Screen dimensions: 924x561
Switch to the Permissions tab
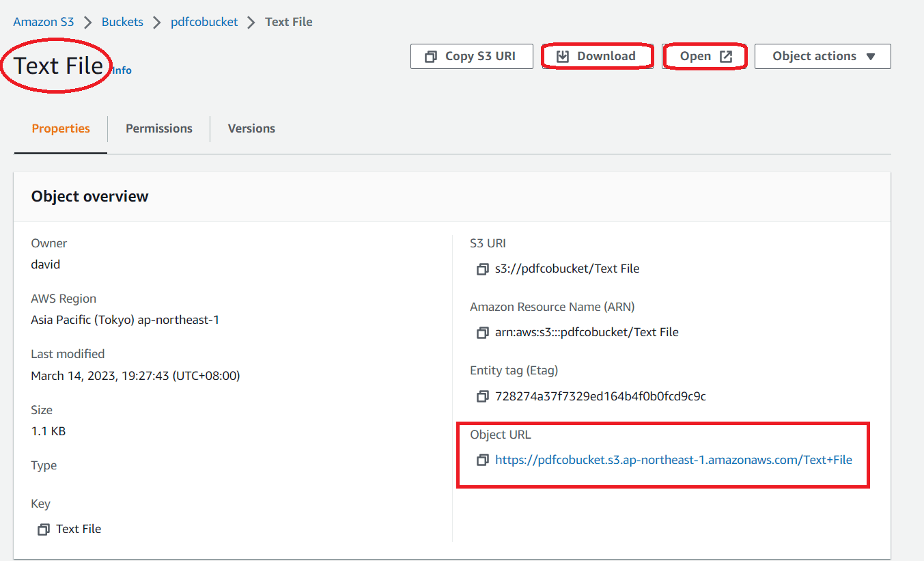(x=158, y=128)
